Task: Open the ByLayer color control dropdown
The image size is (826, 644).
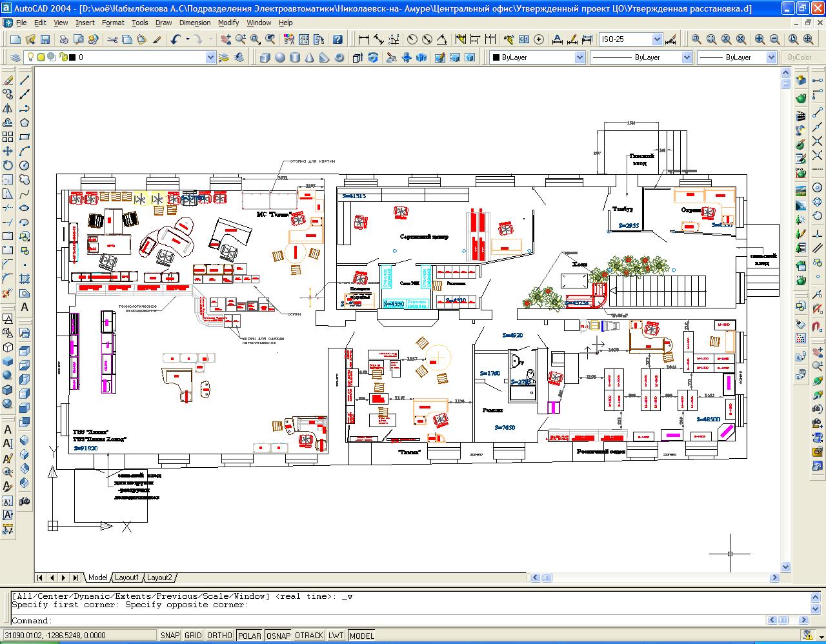Action: 579,57
